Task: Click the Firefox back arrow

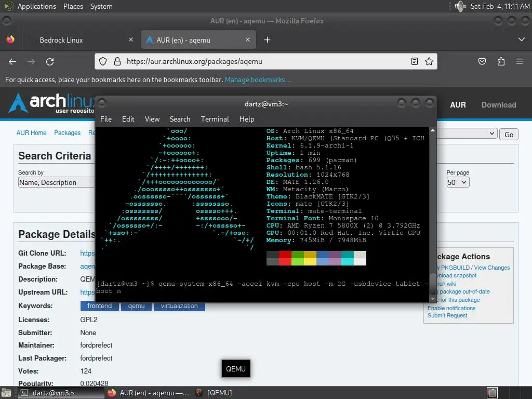Action: (x=12, y=62)
